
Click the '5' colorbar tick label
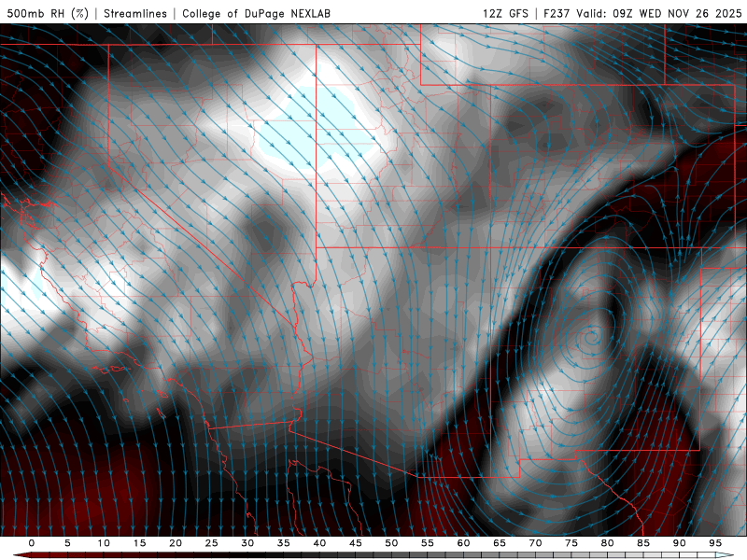67,543
